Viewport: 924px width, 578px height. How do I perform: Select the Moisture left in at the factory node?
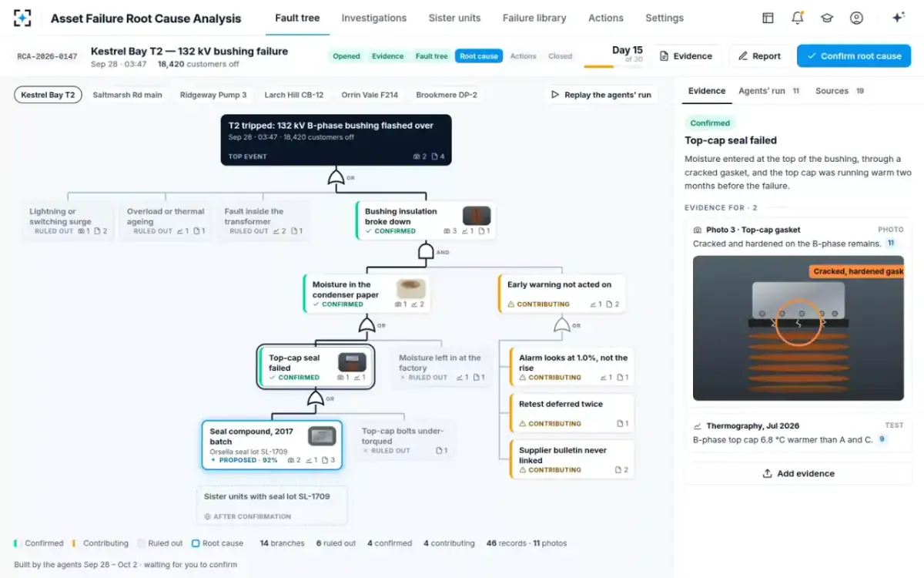[441, 368]
